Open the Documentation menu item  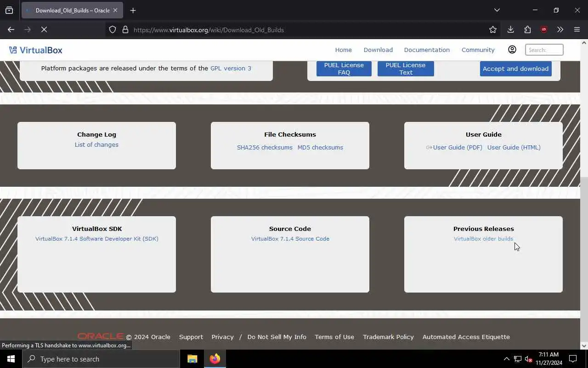click(x=427, y=50)
